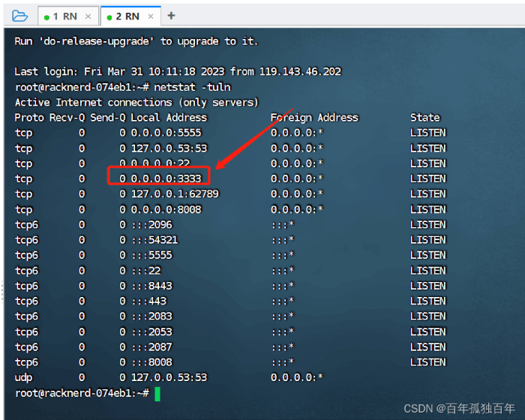
Task: Click tcp6 address :::2053
Action: point(151,331)
